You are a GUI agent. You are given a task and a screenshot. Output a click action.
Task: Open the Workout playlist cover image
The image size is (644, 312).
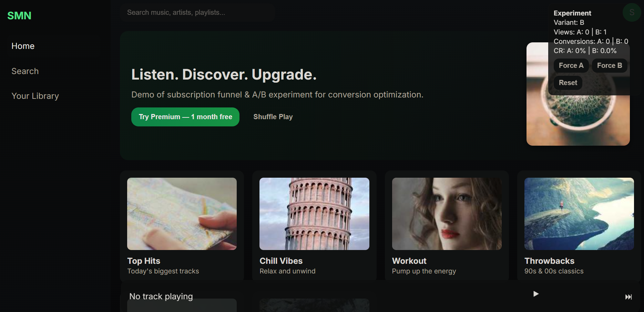[x=447, y=214]
